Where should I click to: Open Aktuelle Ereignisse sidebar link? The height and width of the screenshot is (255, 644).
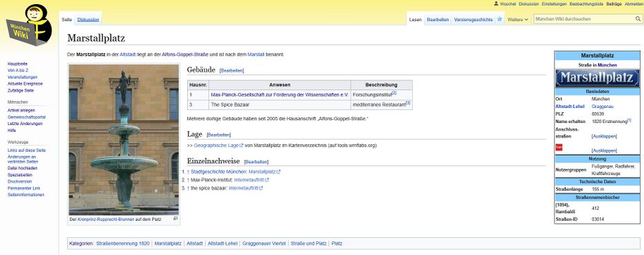(25, 84)
